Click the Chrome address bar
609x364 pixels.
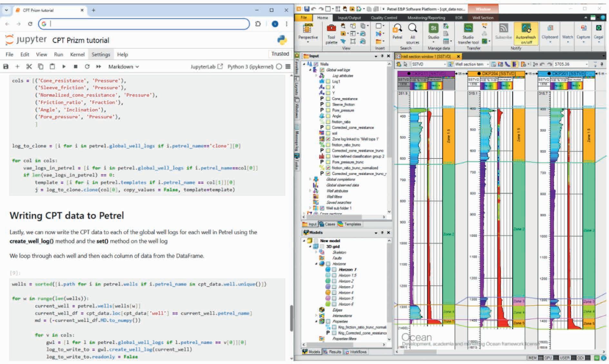point(144,24)
